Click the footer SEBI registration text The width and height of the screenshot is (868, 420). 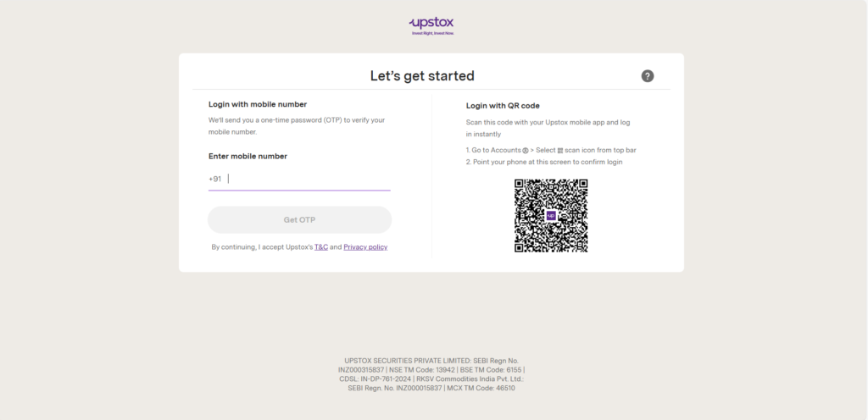431,374
